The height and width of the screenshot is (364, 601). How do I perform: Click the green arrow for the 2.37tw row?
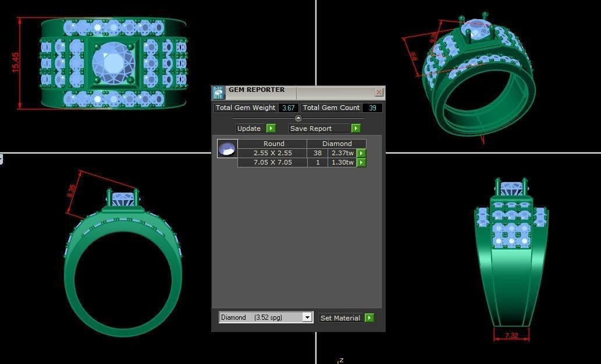coord(361,153)
